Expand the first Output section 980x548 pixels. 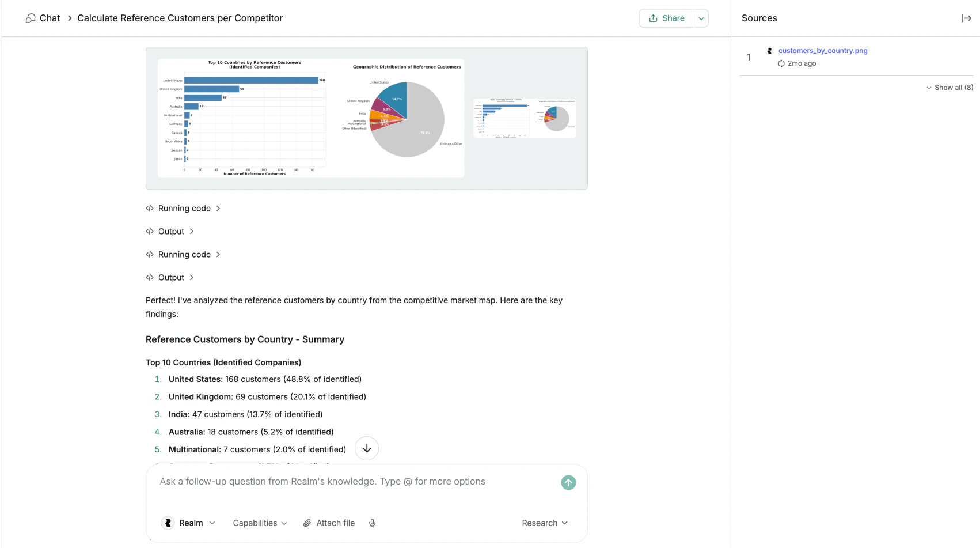click(x=171, y=231)
